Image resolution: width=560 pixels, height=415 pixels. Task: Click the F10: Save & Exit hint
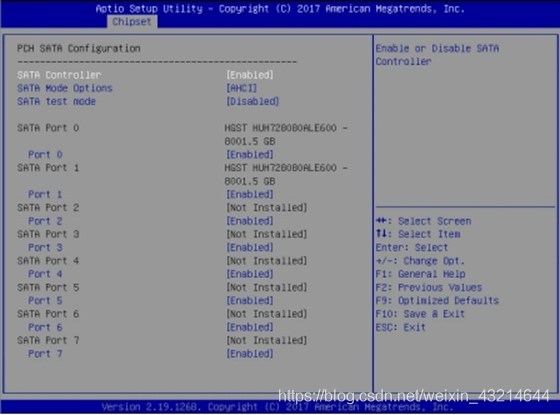click(x=420, y=314)
